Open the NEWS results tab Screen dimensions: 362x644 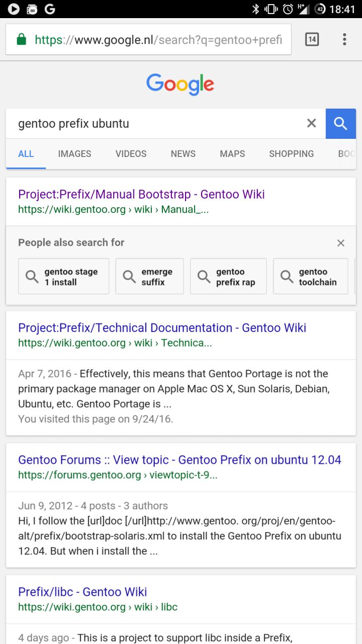click(x=183, y=154)
